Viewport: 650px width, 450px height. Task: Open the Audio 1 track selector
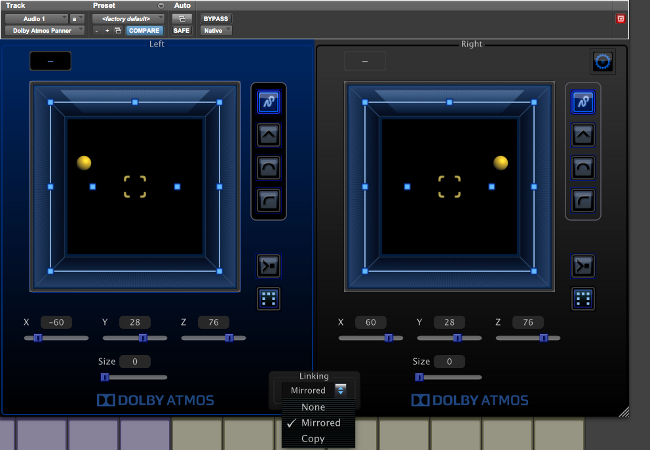pos(36,19)
